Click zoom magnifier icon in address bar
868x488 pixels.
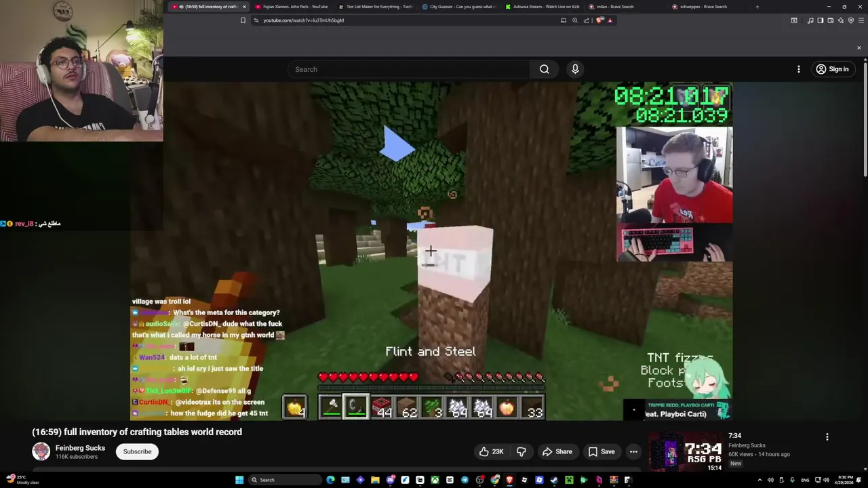[x=575, y=20]
